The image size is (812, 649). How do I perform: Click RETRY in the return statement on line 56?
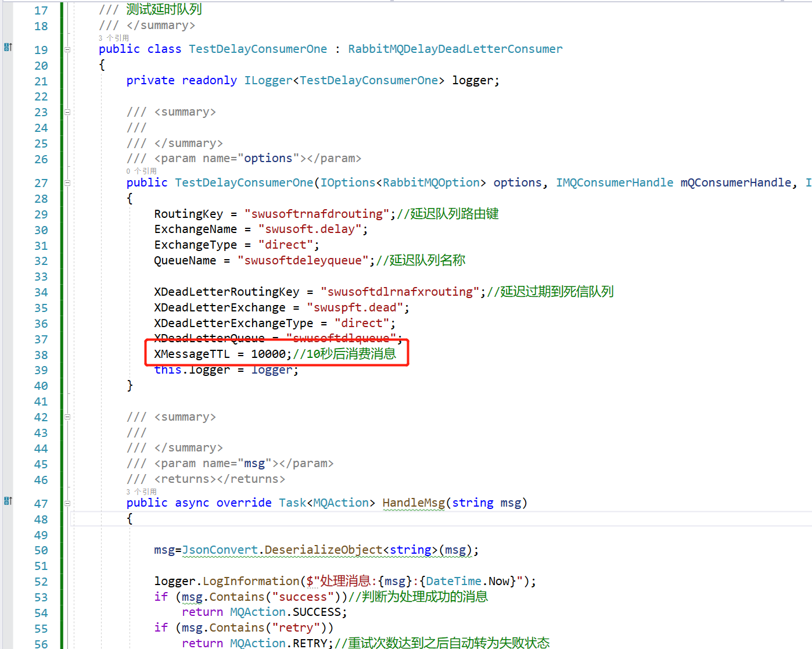[x=310, y=643]
